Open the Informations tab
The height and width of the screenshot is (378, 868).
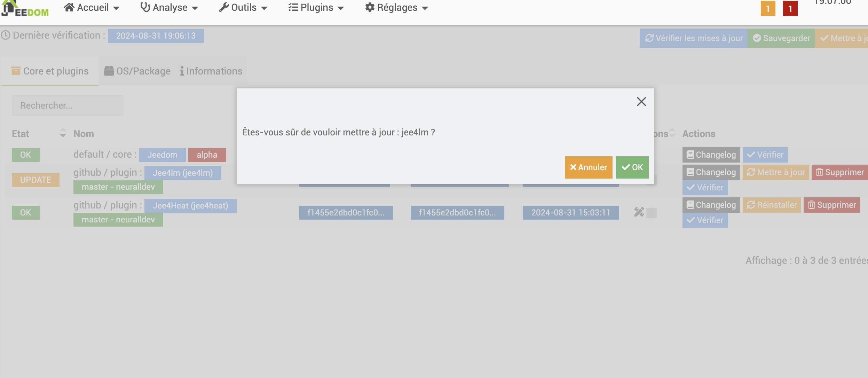coord(211,71)
